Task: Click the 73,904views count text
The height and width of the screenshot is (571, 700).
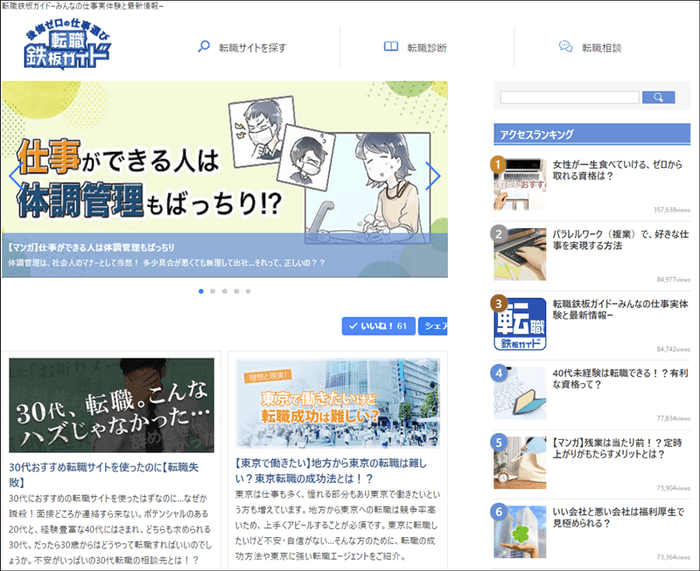Action: click(x=673, y=488)
